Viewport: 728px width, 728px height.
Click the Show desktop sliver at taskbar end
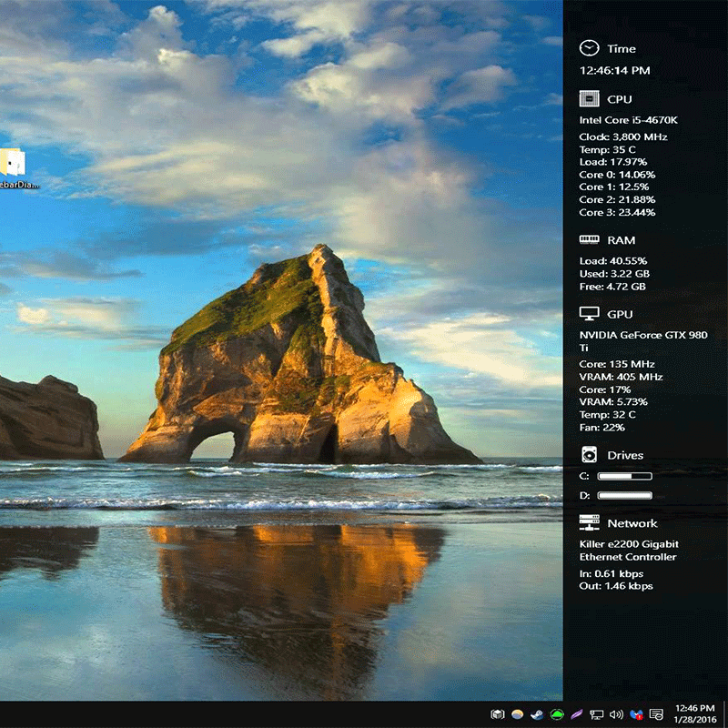pos(724,714)
